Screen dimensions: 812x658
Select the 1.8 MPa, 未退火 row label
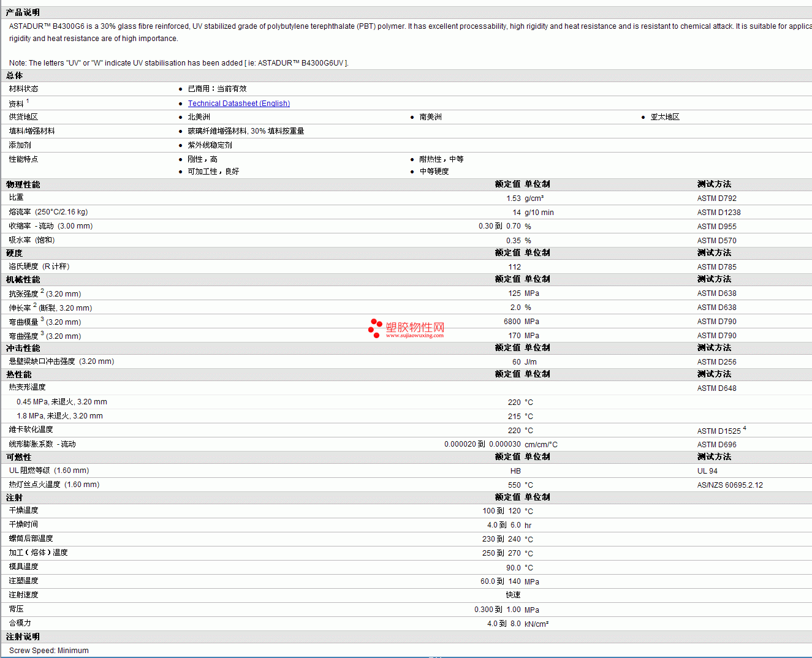click(x=60, y=416)
